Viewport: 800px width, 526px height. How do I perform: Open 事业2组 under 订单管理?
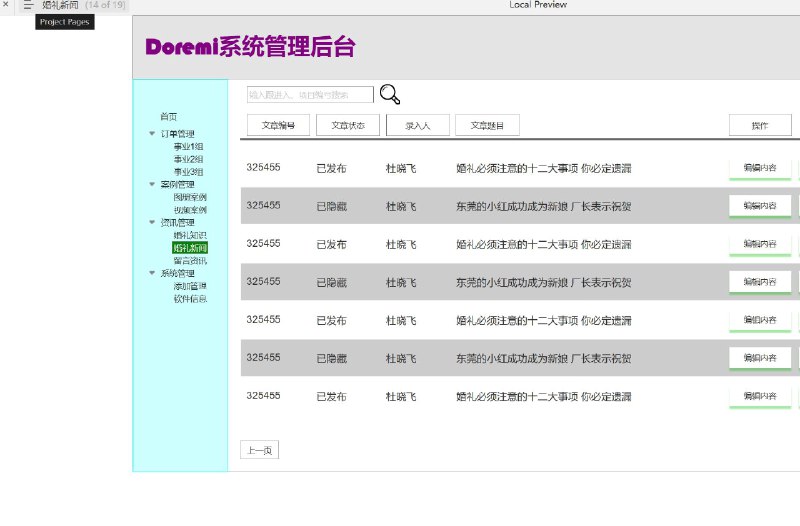pos(188,159)
